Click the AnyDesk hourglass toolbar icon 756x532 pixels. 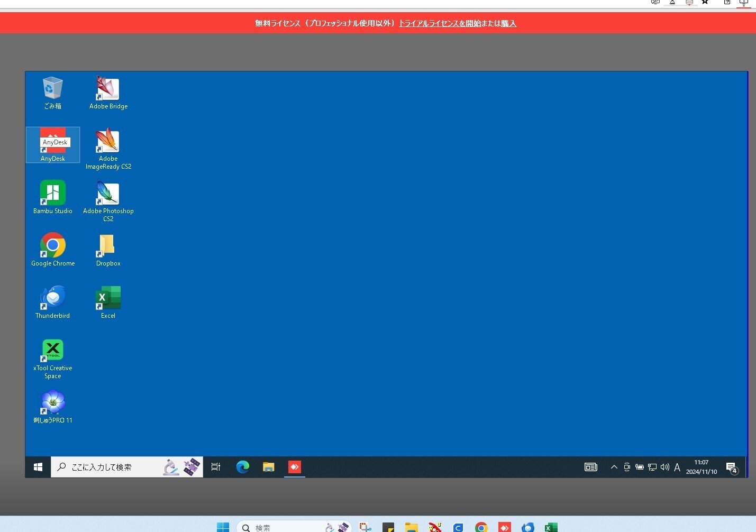click(x=672, y=2)
